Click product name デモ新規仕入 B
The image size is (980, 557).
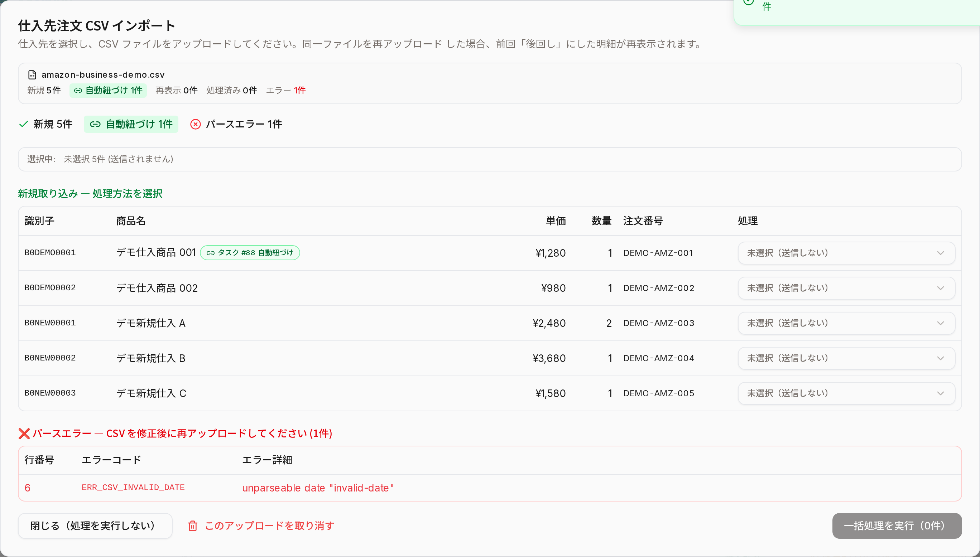[x=151, y=358]
